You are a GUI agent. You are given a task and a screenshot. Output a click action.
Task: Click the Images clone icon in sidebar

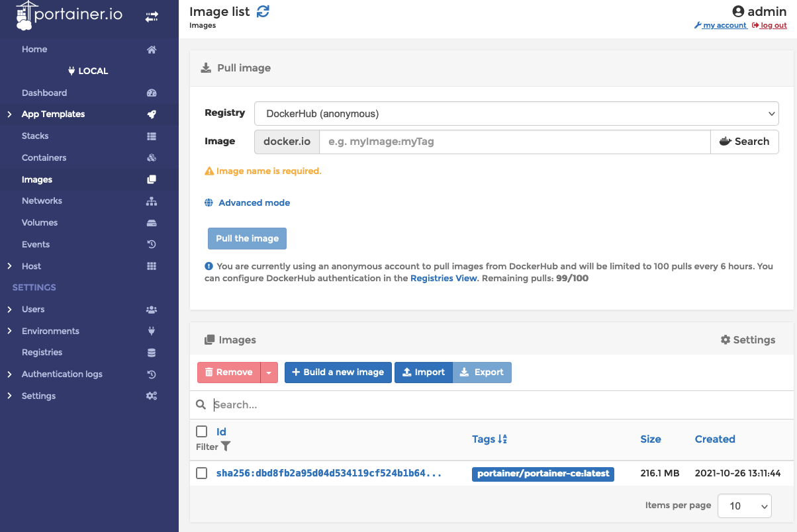152,180
